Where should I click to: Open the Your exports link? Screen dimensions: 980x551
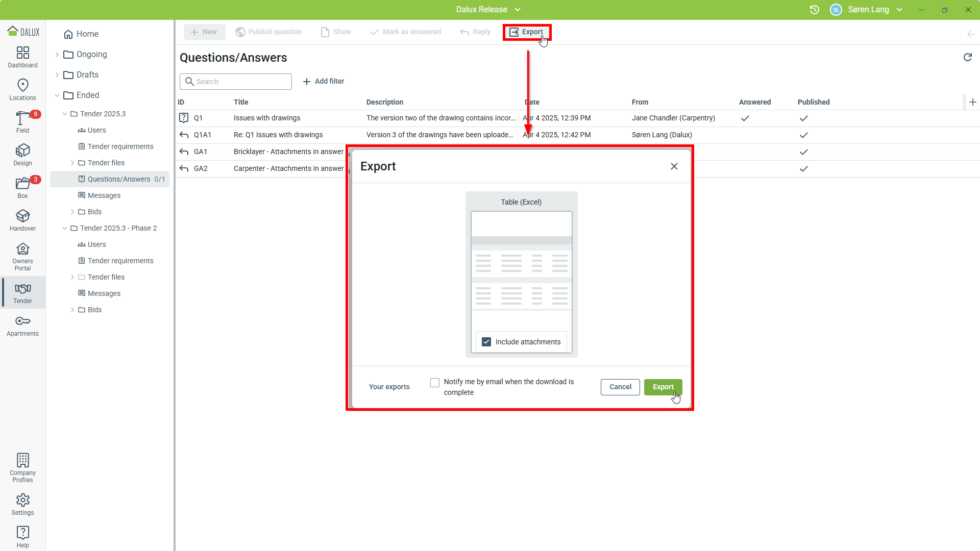click(389, 387)
